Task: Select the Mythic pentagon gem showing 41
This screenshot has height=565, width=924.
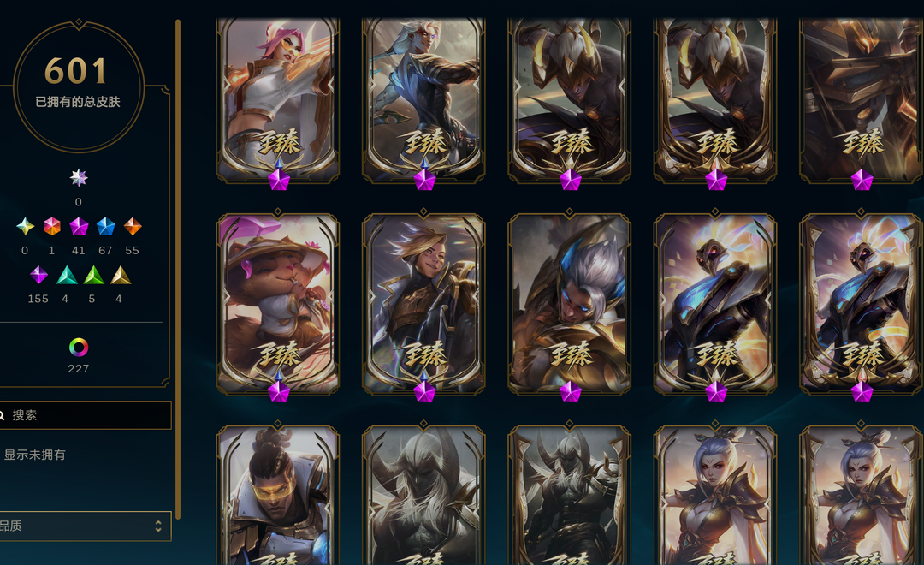Action: pos(79,226)
